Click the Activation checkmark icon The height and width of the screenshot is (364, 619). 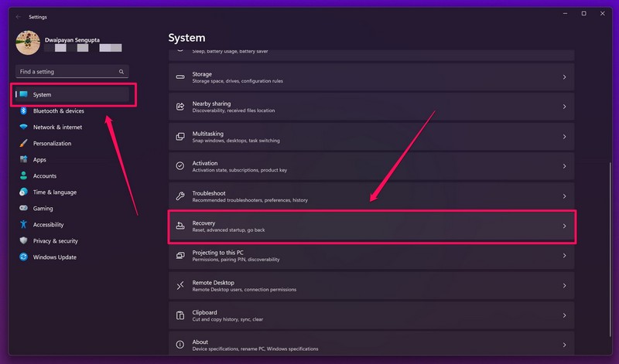coord(180,166)
